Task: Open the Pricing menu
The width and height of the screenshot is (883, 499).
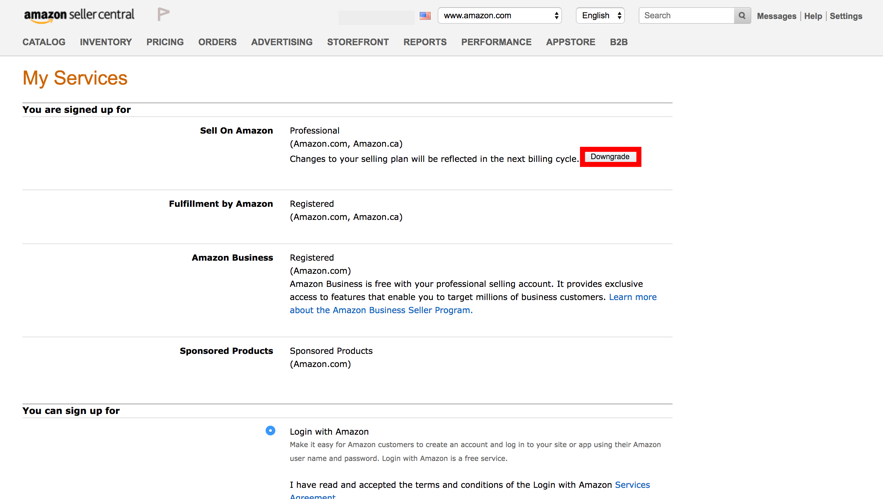Action: [x=165, y=42]
